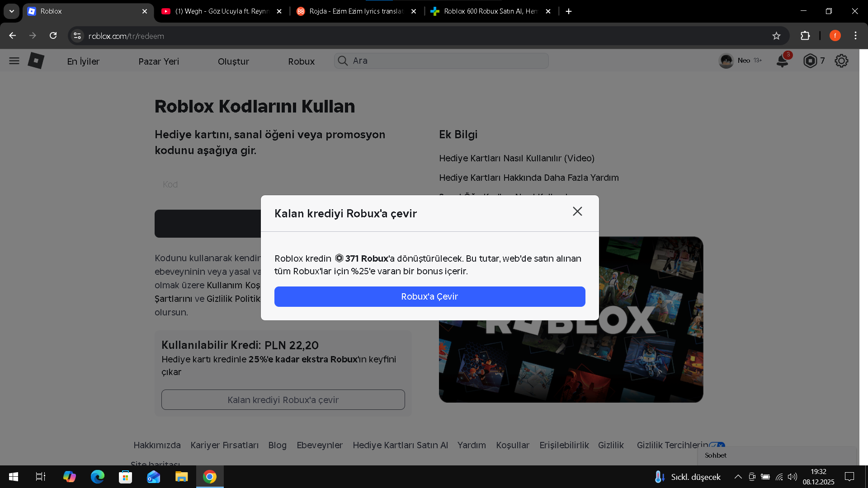The width and height of the screenshot is (868, 488).
Task: Open Hediye Kartları Satın Al link
Action: [x=400, y=445]
